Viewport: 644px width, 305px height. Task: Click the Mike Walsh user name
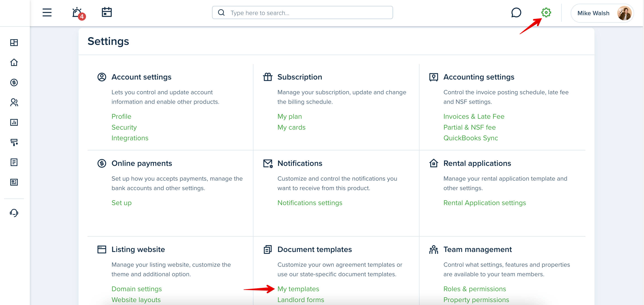593,13
